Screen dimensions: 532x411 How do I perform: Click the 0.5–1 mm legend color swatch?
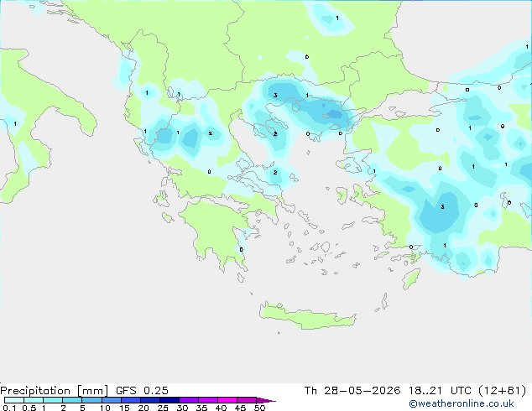tap(34, 400)
